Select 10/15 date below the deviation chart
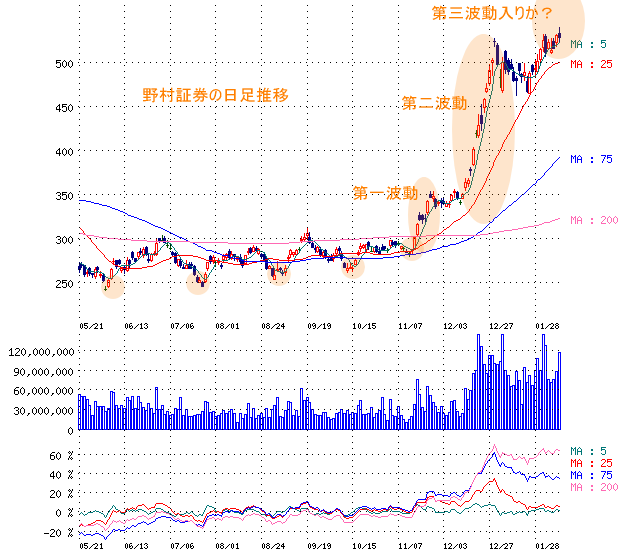Viewport: 625px width, 554px height. (364, 546)
